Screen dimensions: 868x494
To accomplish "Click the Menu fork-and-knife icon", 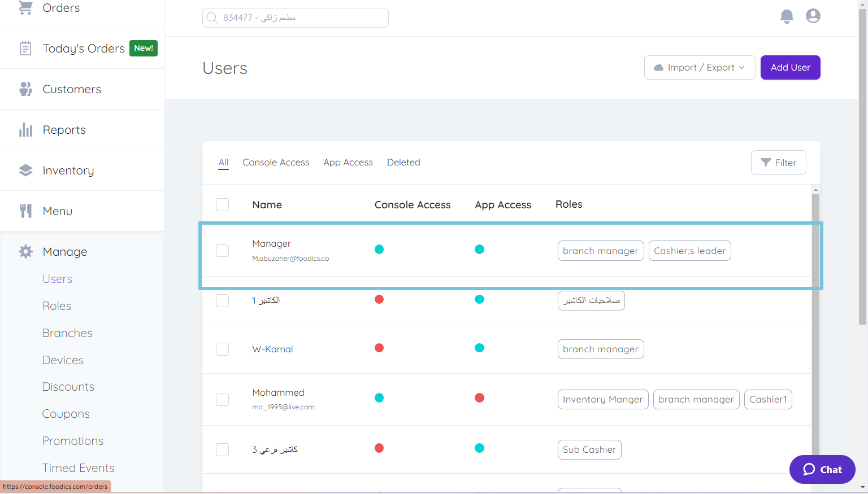I will (x=25, y=211).
